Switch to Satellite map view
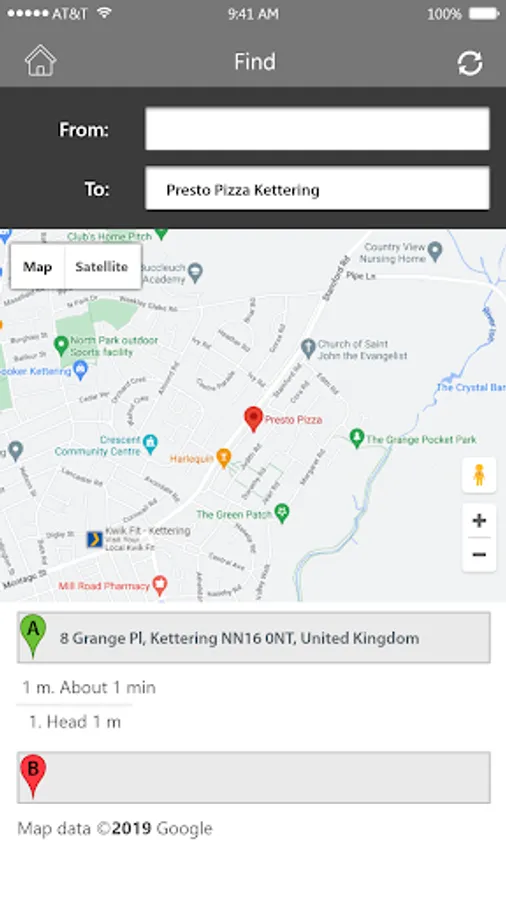The width and height of the screenshot is (506, 900). click(x=102, y=267)
